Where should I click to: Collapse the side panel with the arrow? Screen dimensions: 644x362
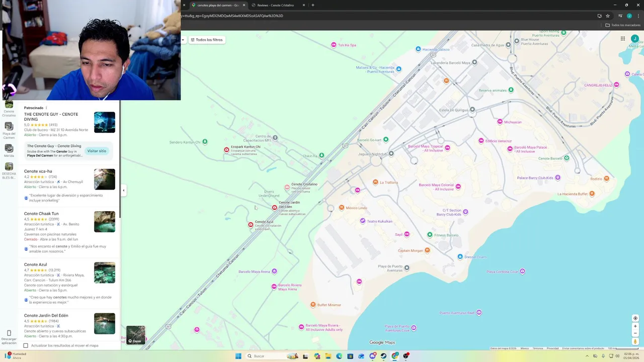123,190
